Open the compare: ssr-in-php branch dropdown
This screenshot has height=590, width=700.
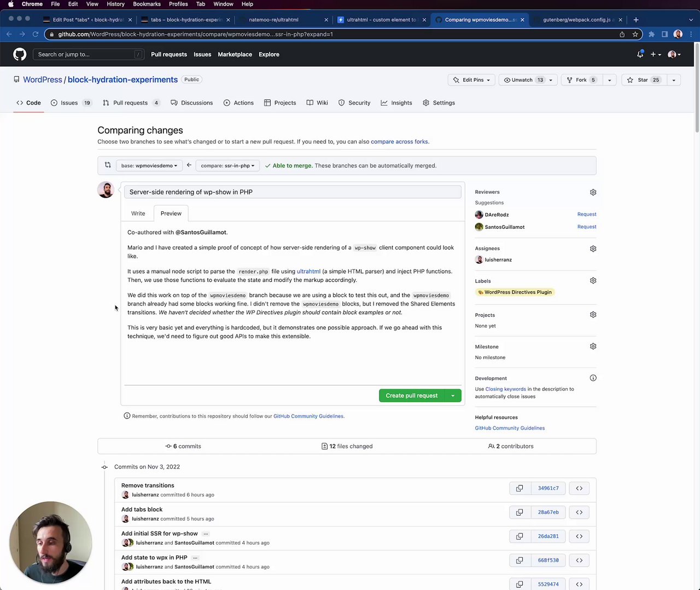(227, 165)
